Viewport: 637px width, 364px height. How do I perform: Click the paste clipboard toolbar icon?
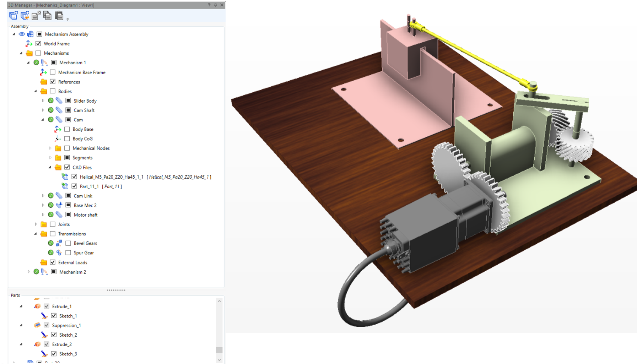point(59,16)
